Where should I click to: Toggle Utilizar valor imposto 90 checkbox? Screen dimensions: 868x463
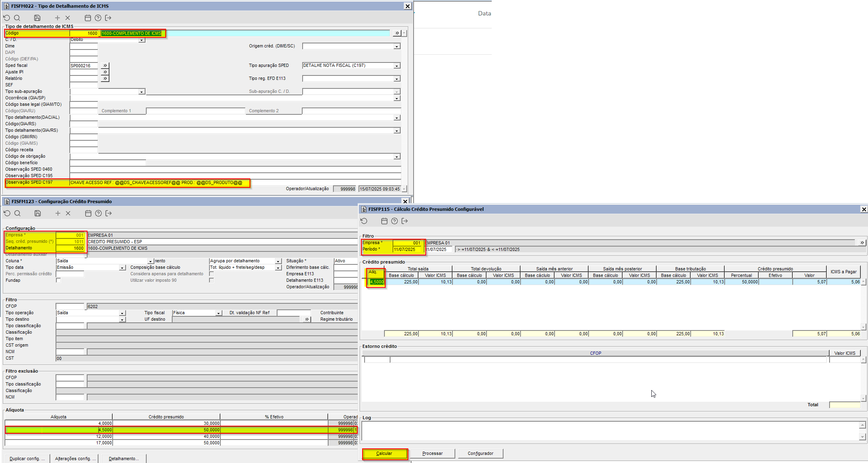tap(211, 280)
